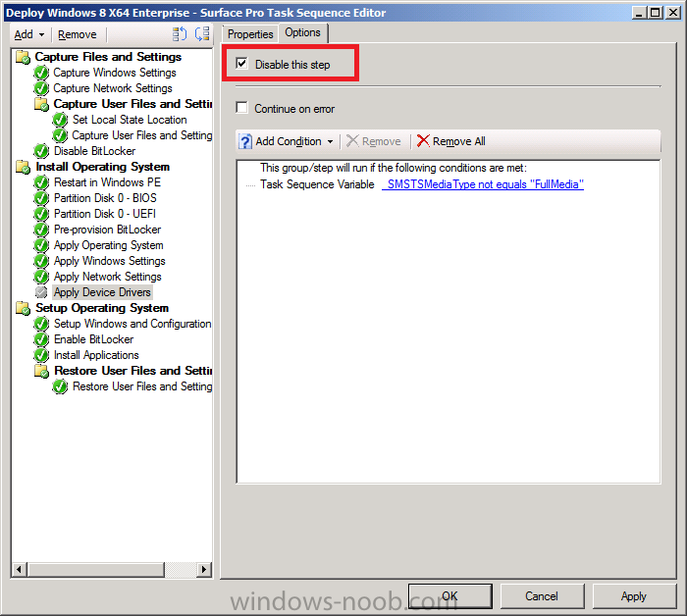Click the move step down toolbar icon
The height and width of the screenshot is (616, 687).
click(202, 33)
